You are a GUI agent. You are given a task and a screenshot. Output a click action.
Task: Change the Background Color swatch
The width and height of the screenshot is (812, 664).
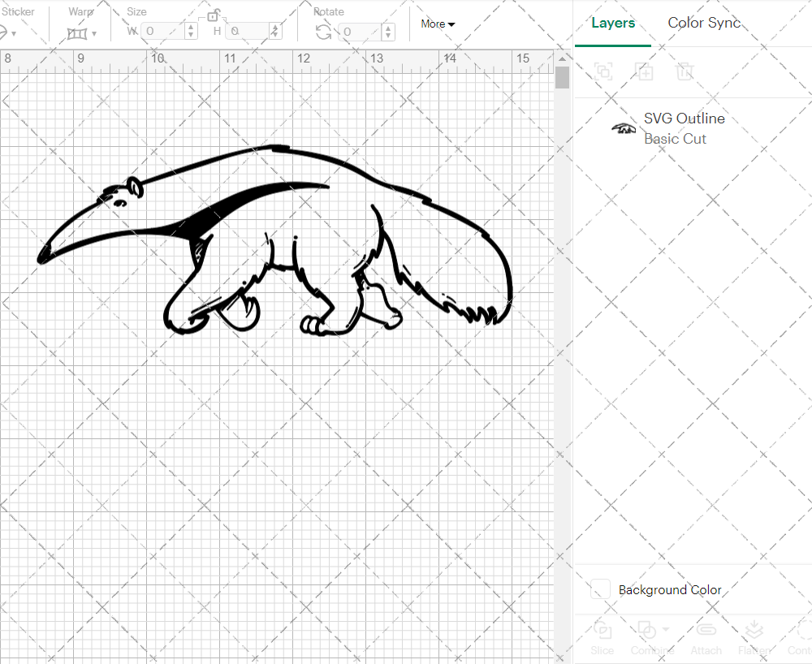[x=599, y=590]
